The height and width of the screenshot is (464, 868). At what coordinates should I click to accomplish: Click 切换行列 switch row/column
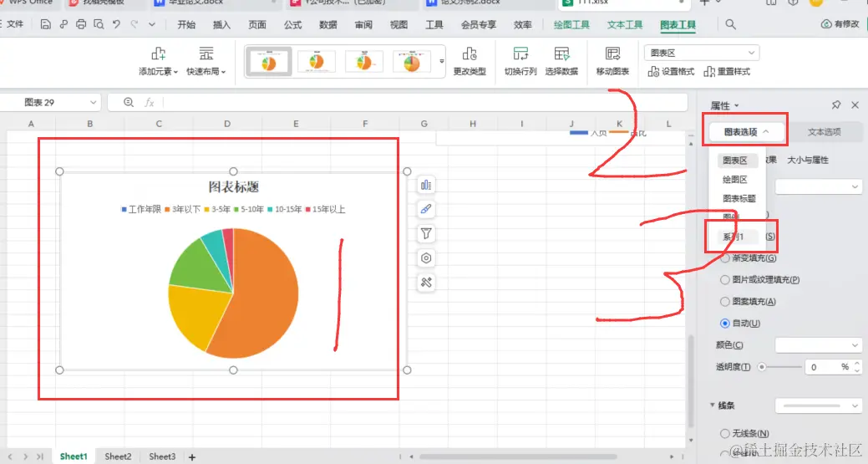(520, 61)
